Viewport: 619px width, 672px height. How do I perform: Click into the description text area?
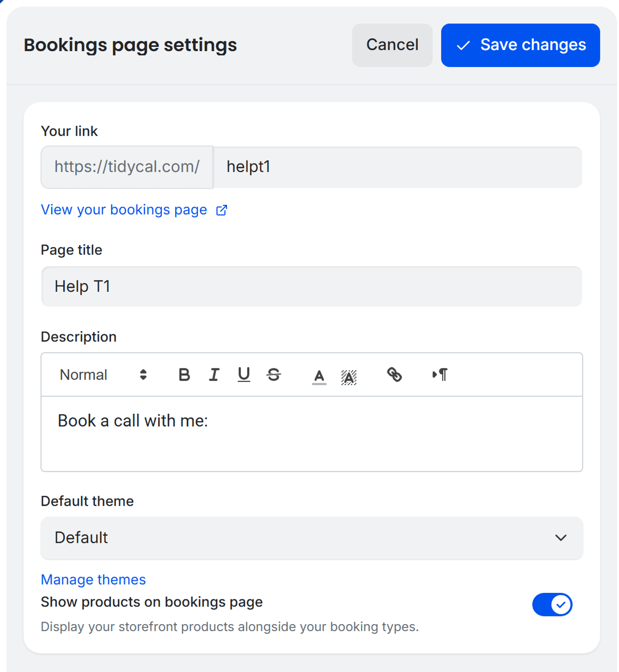312,434
